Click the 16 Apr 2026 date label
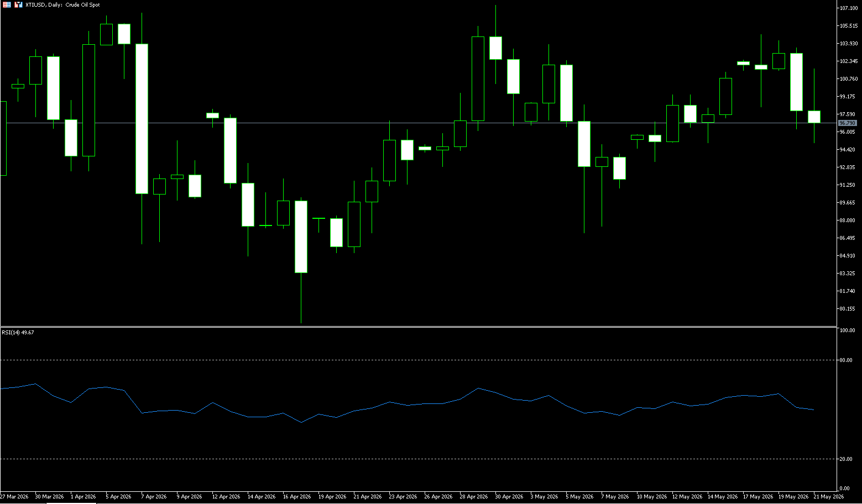862x504 pixels. (x=297, y=497)
